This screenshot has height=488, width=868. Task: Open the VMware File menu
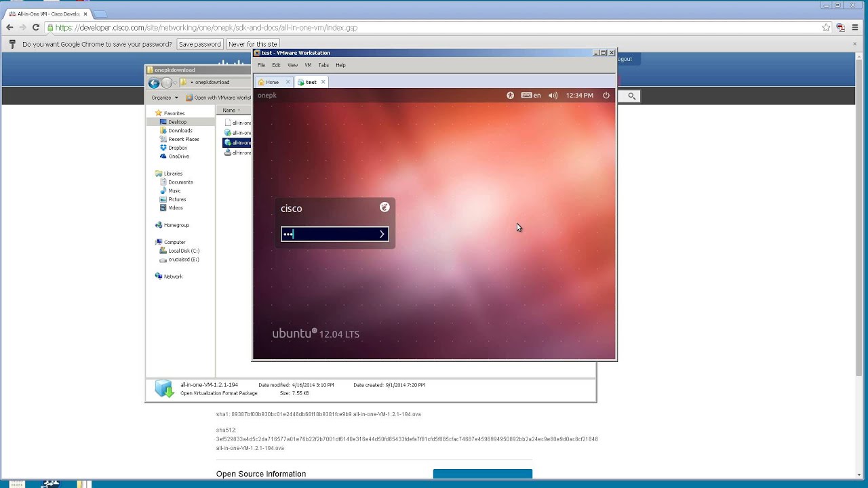pos(261,65)
